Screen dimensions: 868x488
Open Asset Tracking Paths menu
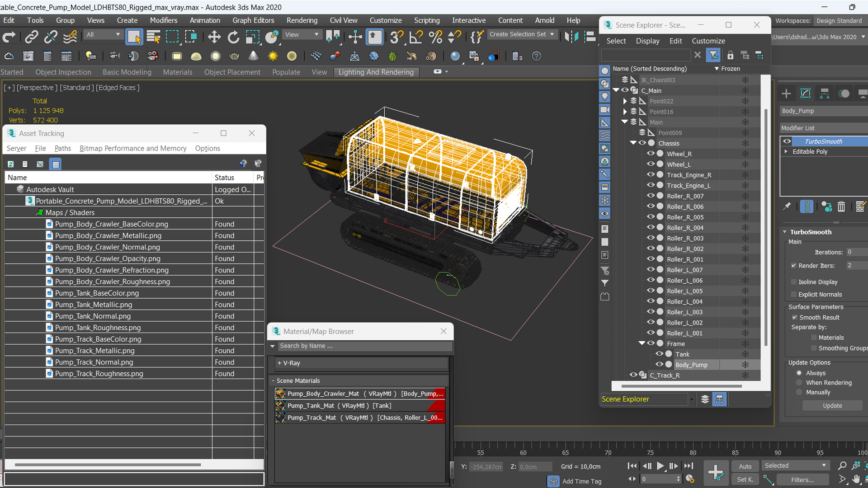pos(62,148)
